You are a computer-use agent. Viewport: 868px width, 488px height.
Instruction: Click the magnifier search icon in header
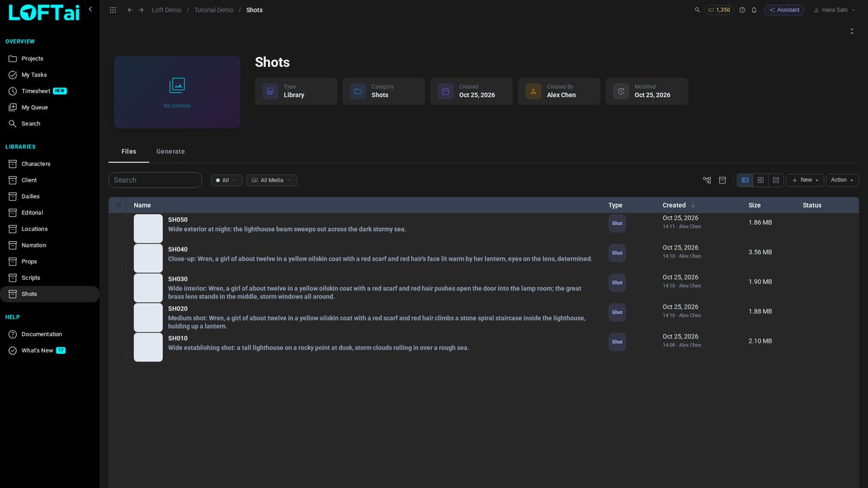click(697, 10)
